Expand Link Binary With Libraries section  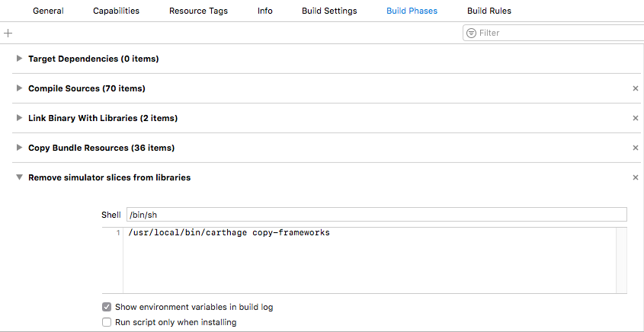(20, 118)
